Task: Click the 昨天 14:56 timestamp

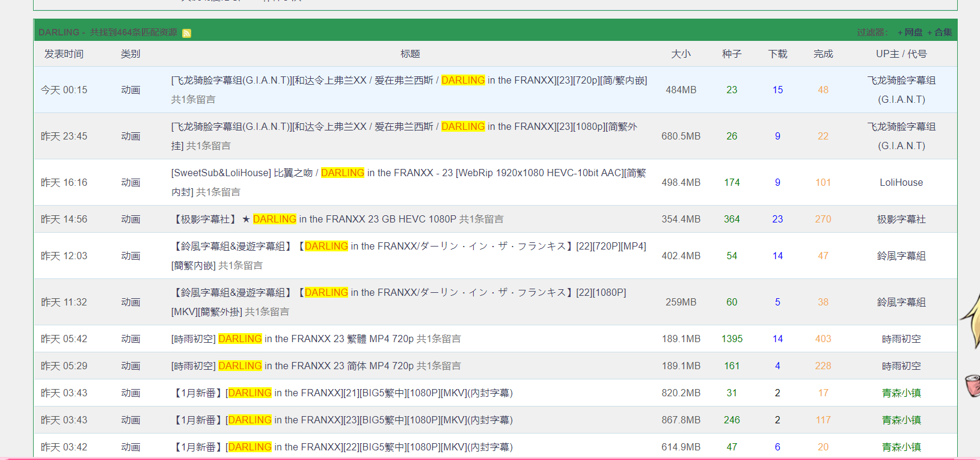Action: (x=64, y=219)
